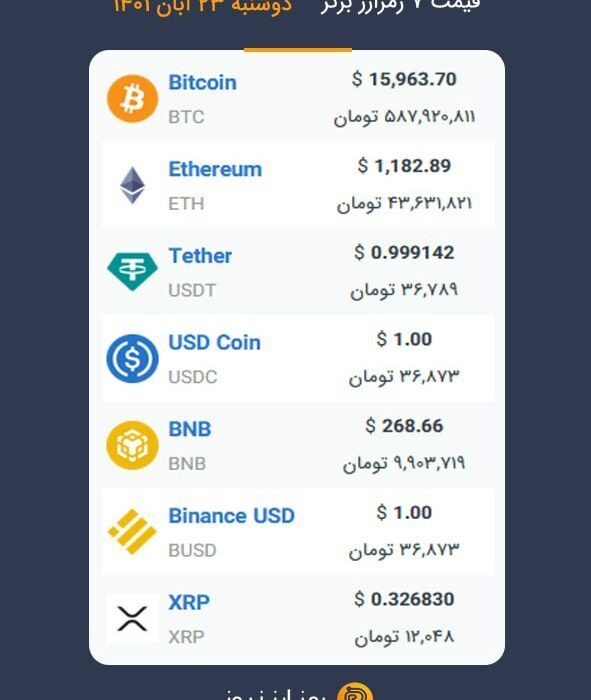
Task: Select the white Persian heading tab at top
Action: (400, 6)
